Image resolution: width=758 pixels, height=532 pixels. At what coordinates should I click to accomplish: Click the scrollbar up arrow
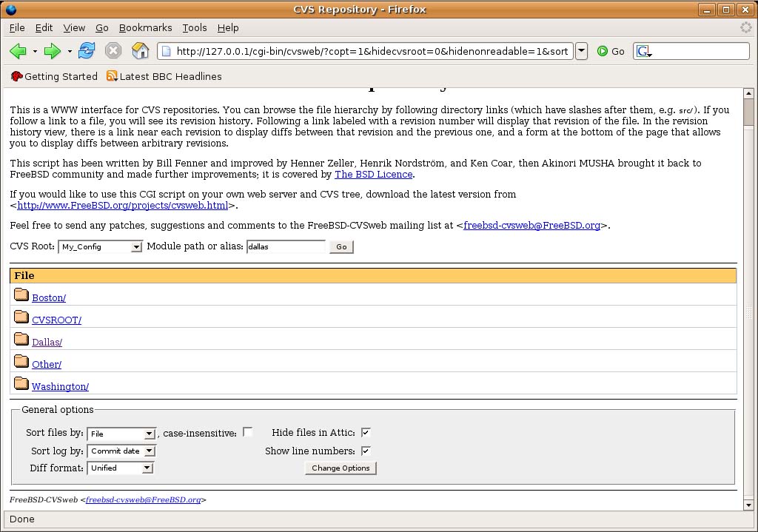tap(749, 93)
